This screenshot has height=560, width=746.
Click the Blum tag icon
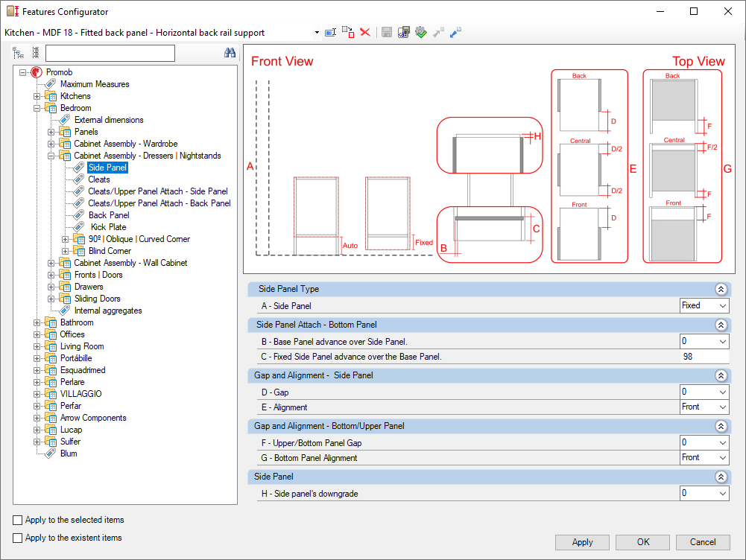(51, 454)
